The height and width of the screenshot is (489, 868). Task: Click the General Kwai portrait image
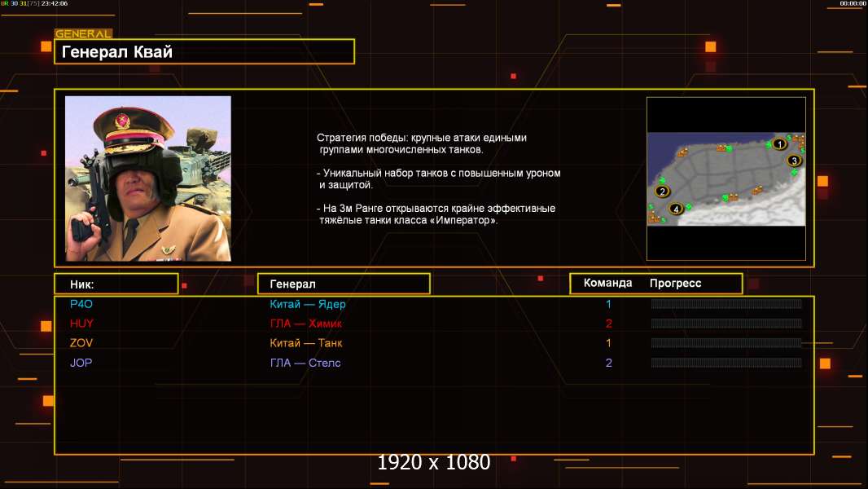[148, 178]
